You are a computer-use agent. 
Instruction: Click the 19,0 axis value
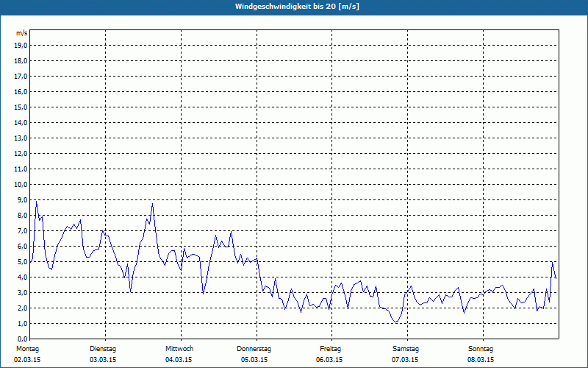(20, 46)
